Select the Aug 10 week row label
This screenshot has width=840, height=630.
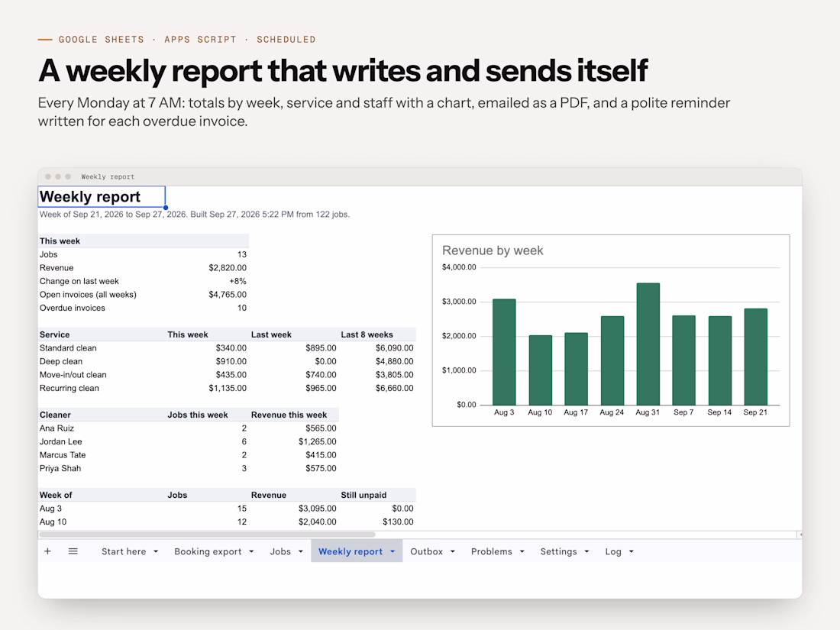(53, 522)
